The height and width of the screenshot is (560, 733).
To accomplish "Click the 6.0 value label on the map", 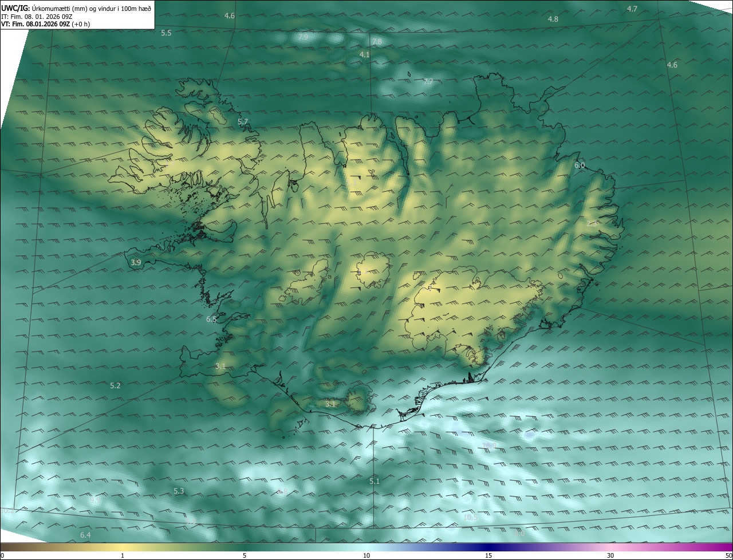I will pos(580,166).
